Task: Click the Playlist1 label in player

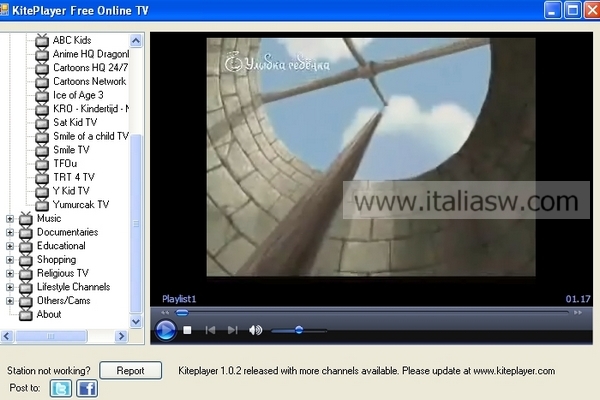Action: (x=179, y=299)
